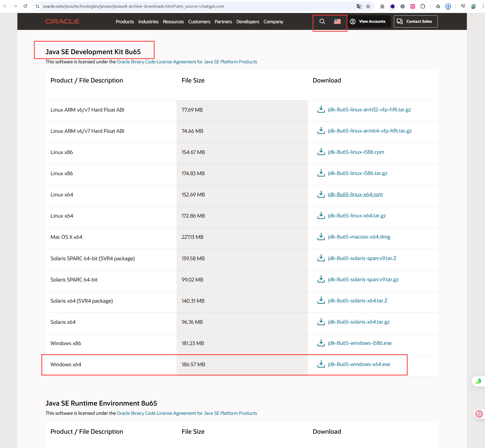The image size is (485, 448).
Task: Click the 77.69 MB file size
Action: pyautogui.click(x=192, y=110)
